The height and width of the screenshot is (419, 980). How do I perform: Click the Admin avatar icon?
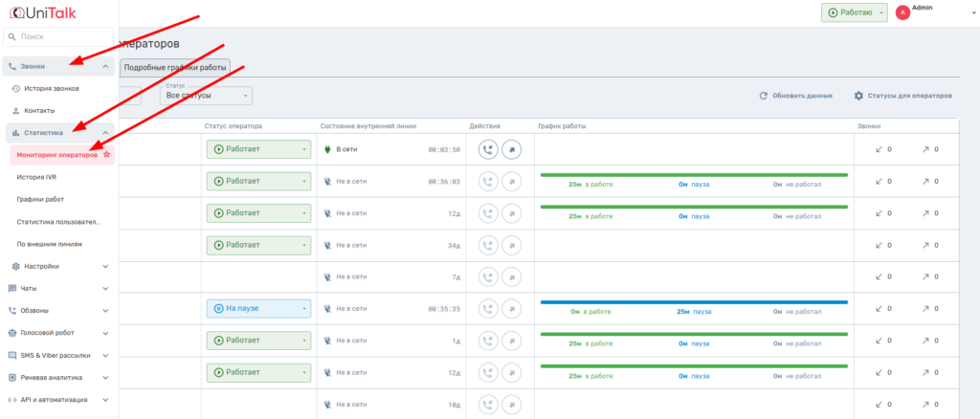[902, 12]
